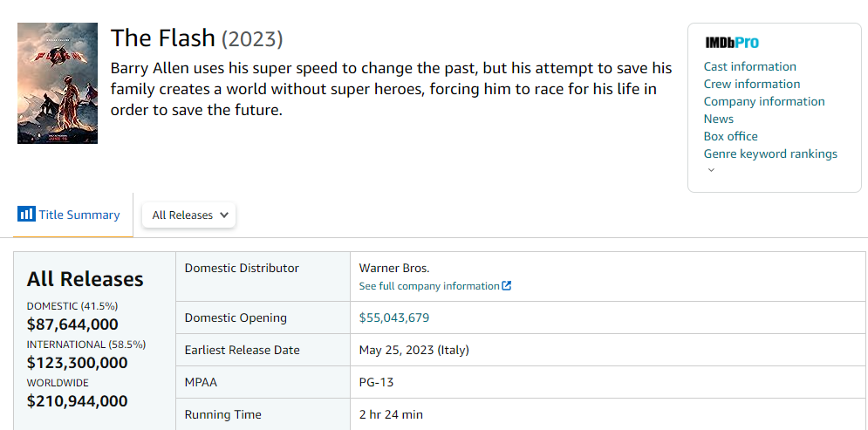Click the All Releases dropdown arrow
This screenshot has width=868, height=430.
[x=223, y=215]
